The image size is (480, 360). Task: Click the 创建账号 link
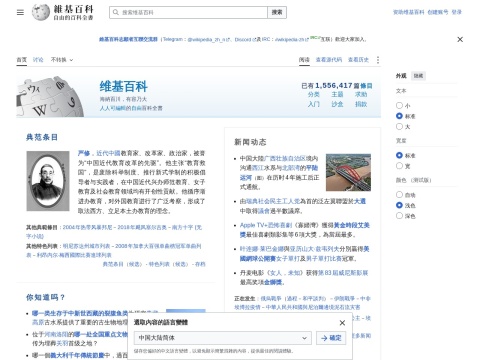(x=438, y=12)
